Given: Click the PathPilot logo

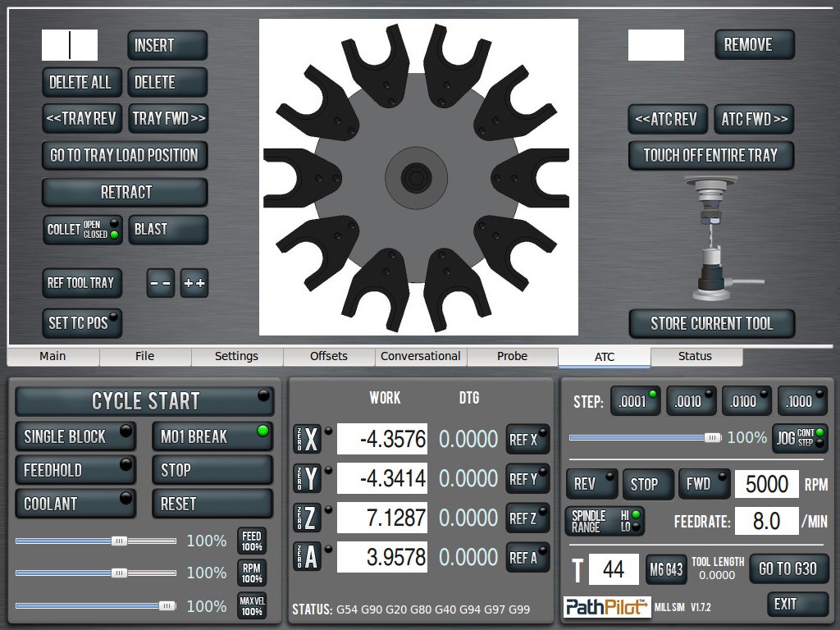Looking at the screenshot, I should tap(607, 607).
